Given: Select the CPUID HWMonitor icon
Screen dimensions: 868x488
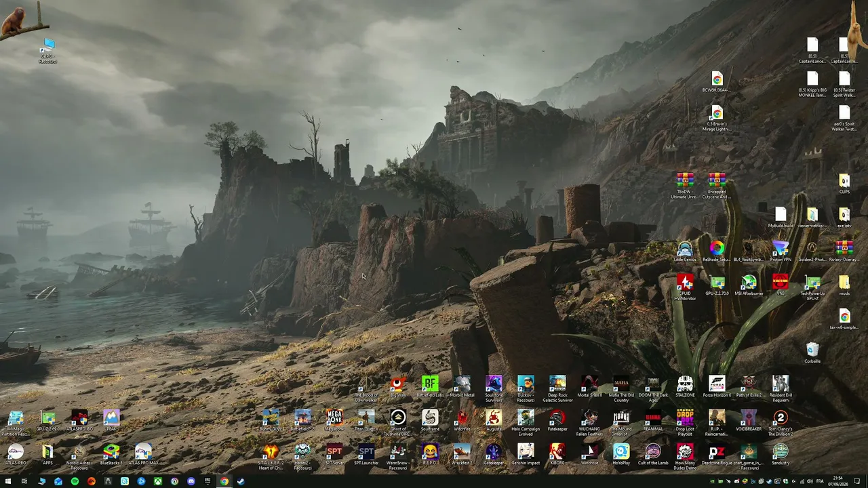Looking at the screenshot, I should click(x=685, y=288).
